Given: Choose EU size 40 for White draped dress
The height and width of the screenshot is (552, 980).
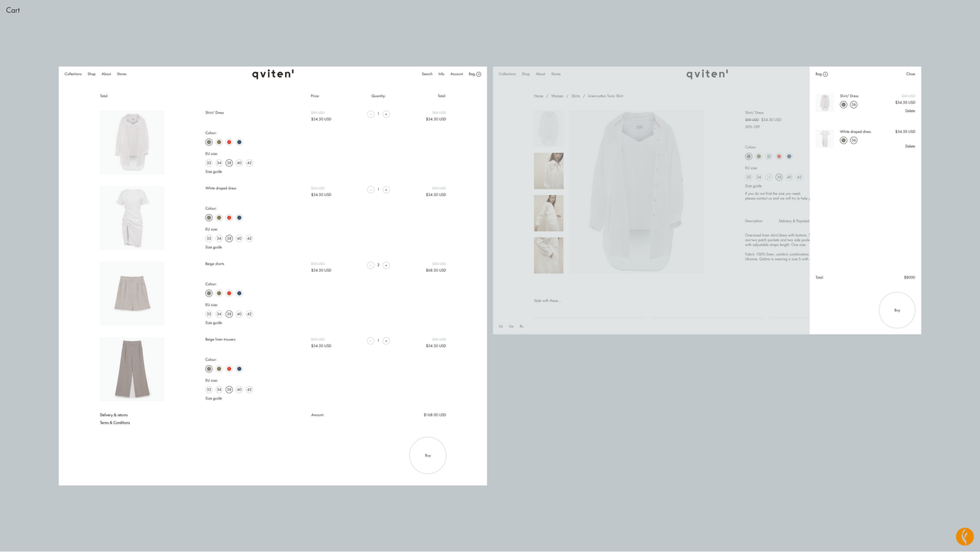Looking at the screenshot, I should [x=239, y=238].
